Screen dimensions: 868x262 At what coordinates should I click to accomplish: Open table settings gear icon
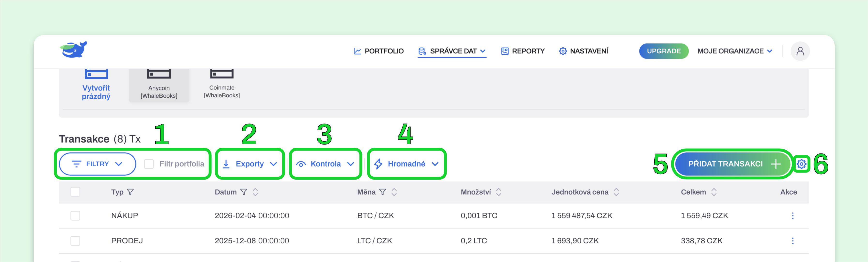(801, 164)
